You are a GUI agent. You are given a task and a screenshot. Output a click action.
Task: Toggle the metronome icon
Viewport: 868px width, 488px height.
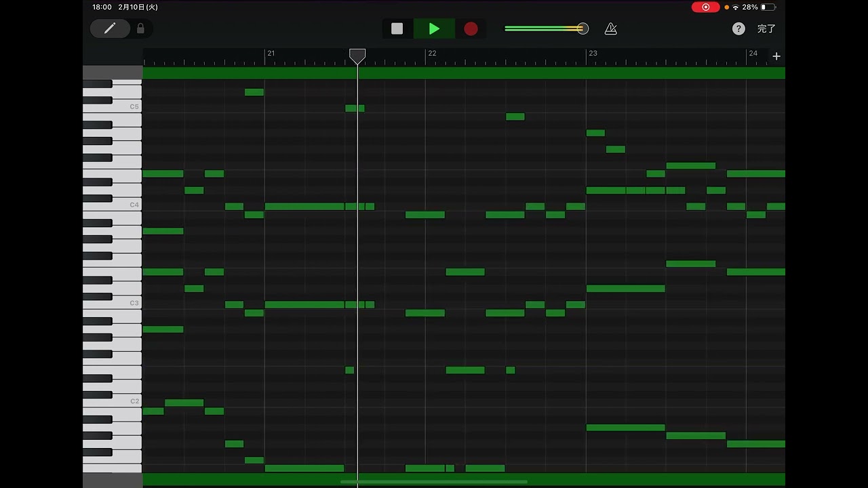[x=610, y=28]
